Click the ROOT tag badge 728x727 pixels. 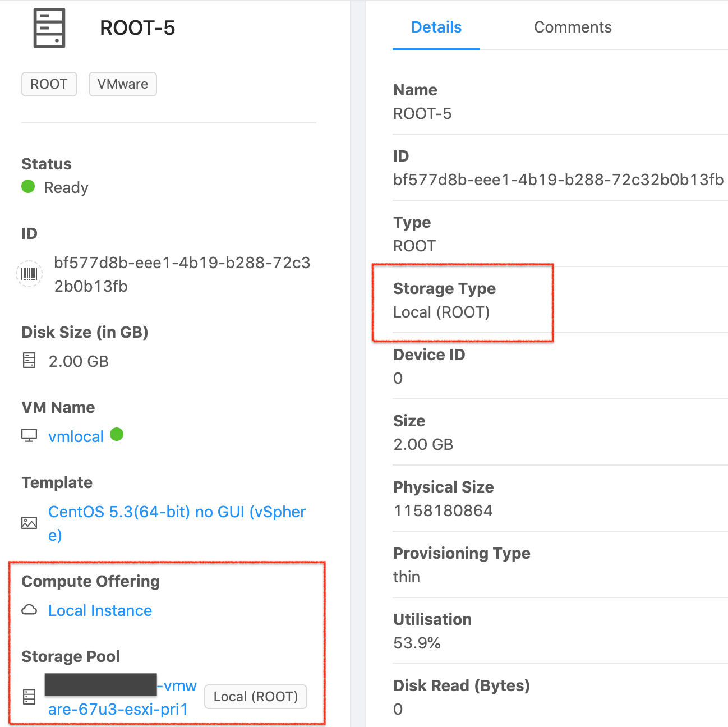49,84
